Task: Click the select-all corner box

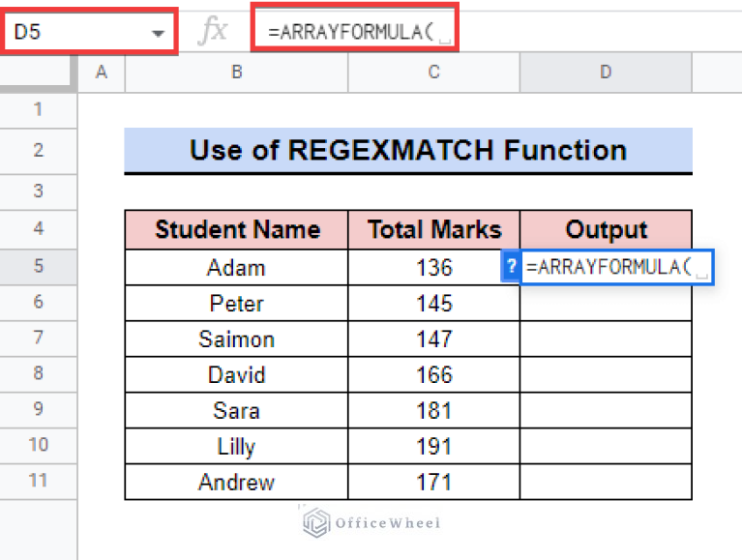Action: tap(39, 73)
